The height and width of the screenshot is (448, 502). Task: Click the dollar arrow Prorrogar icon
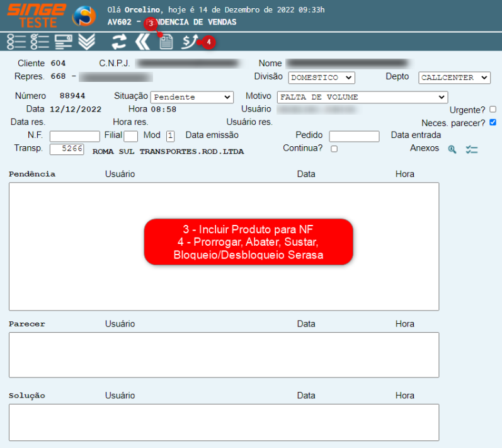[189, 42]
